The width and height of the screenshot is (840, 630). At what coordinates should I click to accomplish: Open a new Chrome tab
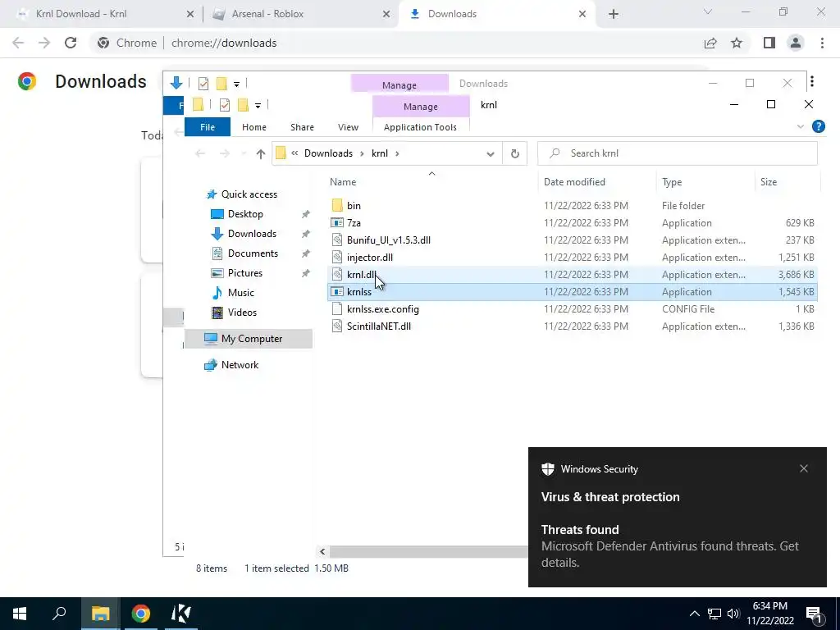(614, 14)
